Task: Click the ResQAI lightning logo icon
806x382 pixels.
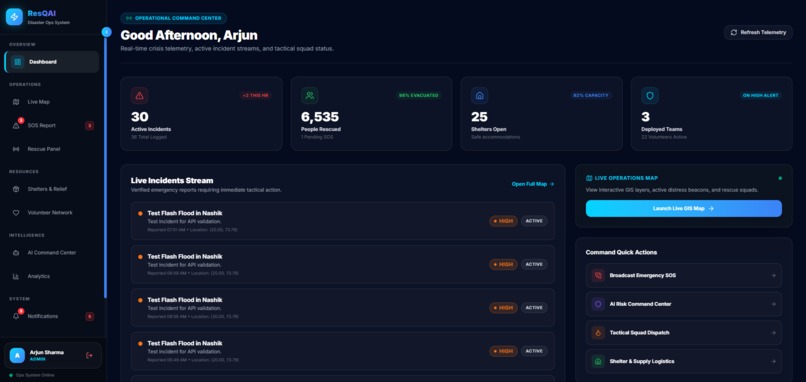Action: tap(14, 17)
